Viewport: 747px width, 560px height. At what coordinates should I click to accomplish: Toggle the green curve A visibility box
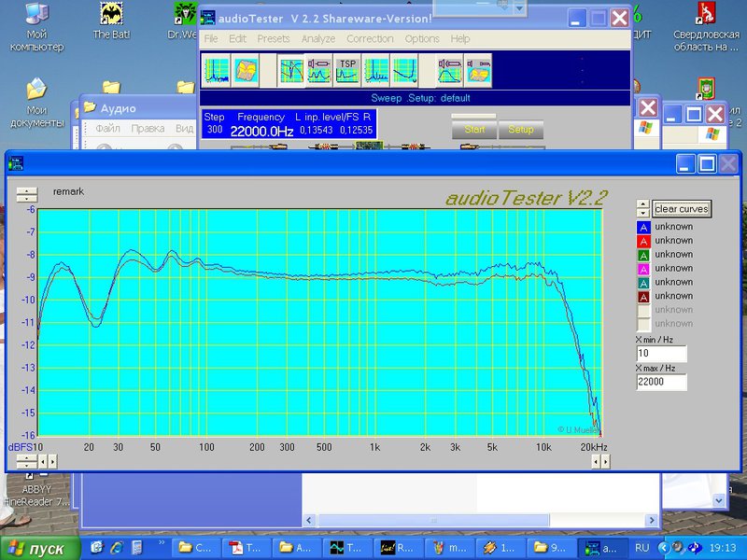(643, 255)
